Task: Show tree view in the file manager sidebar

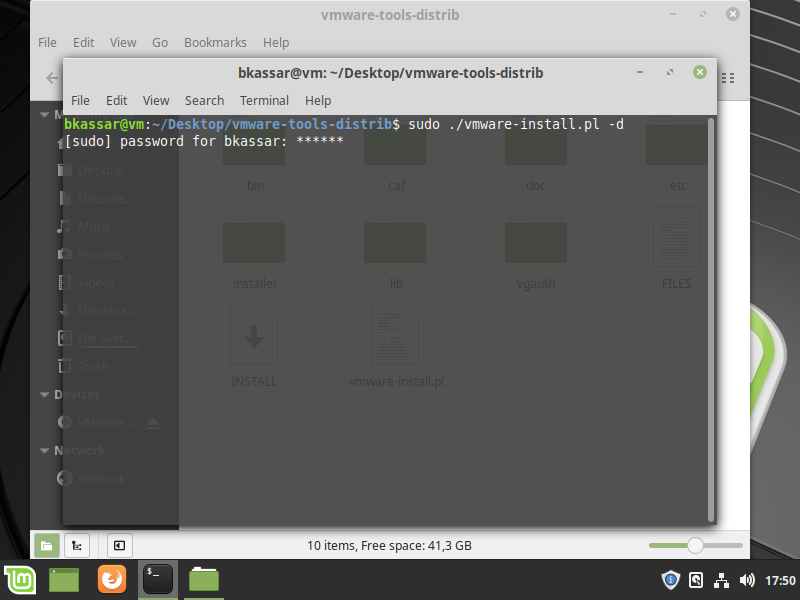Action: pos(77,546)
